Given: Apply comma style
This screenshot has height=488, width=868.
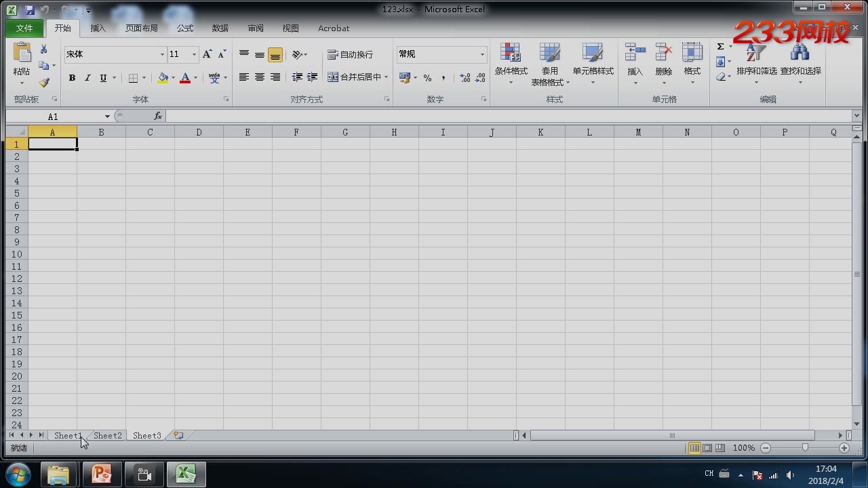Looking at the screenshot, I should point(443,78).
